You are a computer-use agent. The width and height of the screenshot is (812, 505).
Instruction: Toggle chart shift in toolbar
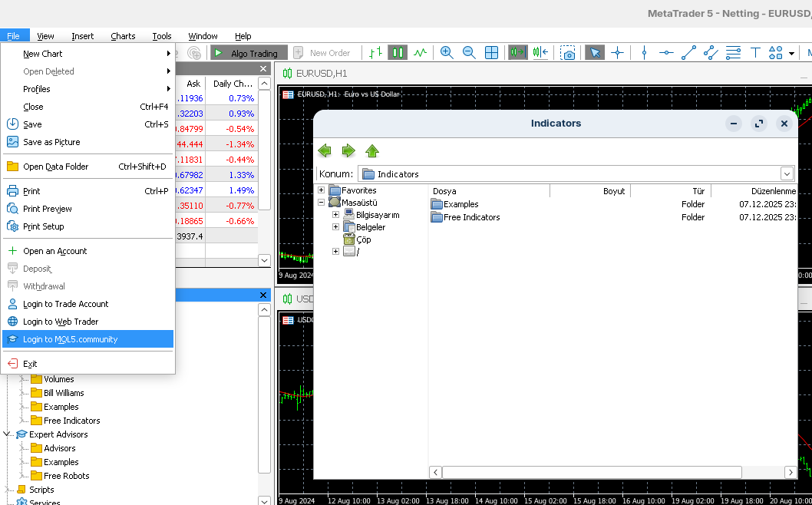[x=540, y=53]
